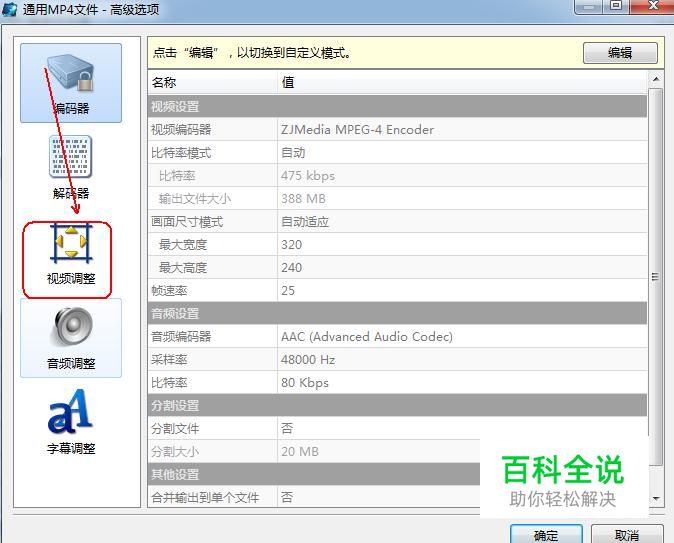Click the 最大宽度 value 320
This screenshot has height=543, width=674.
[x=291, y=245]
